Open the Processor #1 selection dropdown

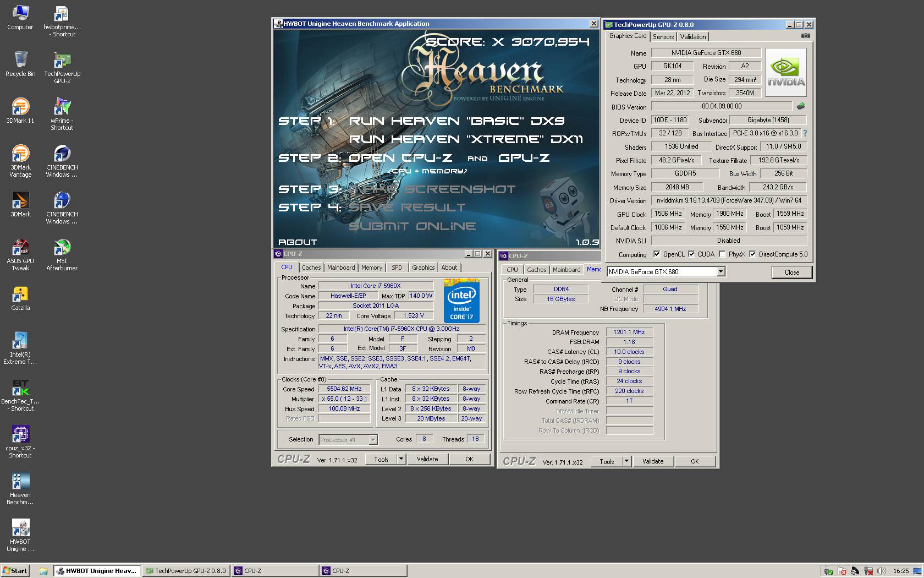tap(373, 439)
